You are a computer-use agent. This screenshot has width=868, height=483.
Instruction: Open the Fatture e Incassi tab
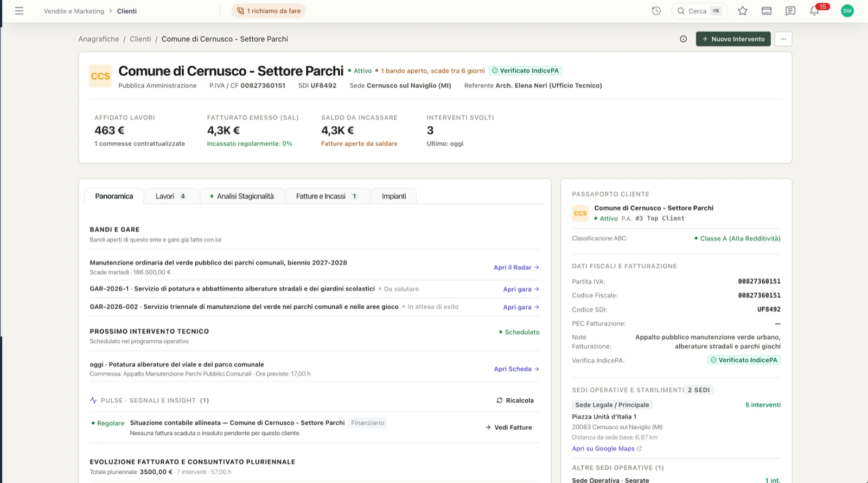pyautogui.click(x=327, y=196)
